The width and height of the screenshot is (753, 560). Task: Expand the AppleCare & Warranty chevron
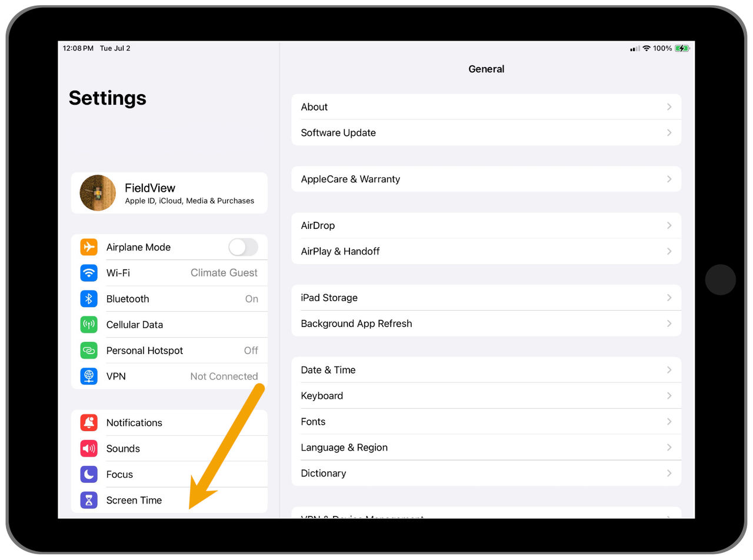click(x=669, y=179)
